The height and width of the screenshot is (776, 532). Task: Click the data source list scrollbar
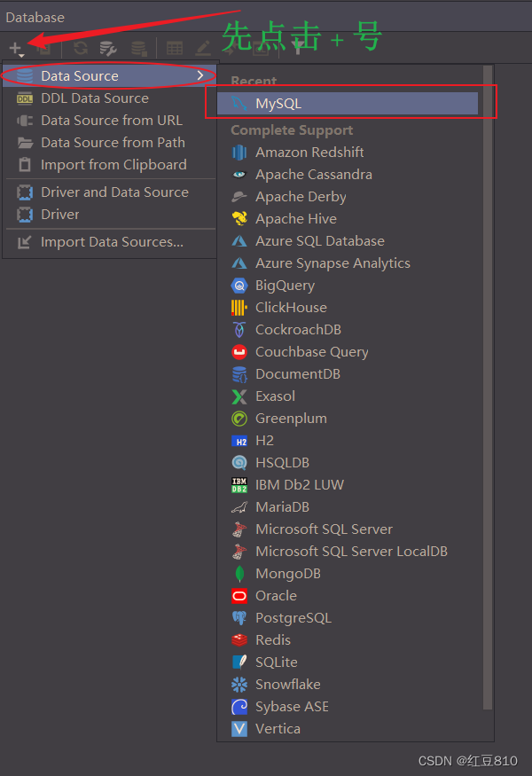click(488, 388)
